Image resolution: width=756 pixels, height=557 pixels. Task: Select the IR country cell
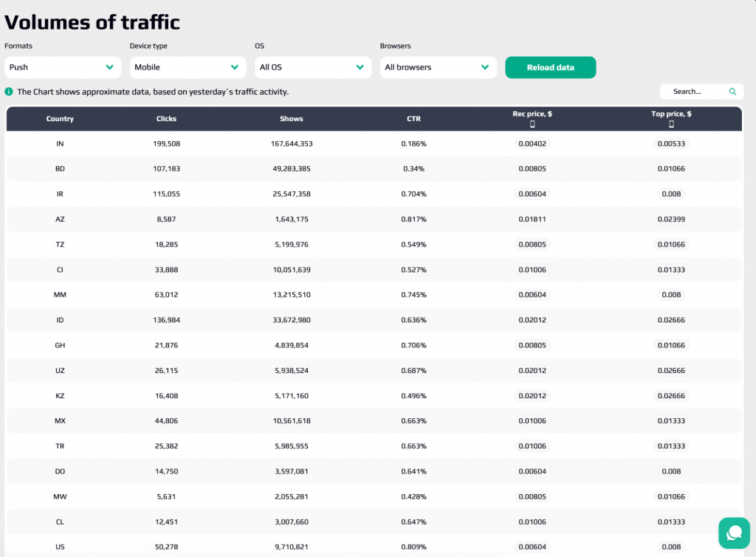(60, 194)
